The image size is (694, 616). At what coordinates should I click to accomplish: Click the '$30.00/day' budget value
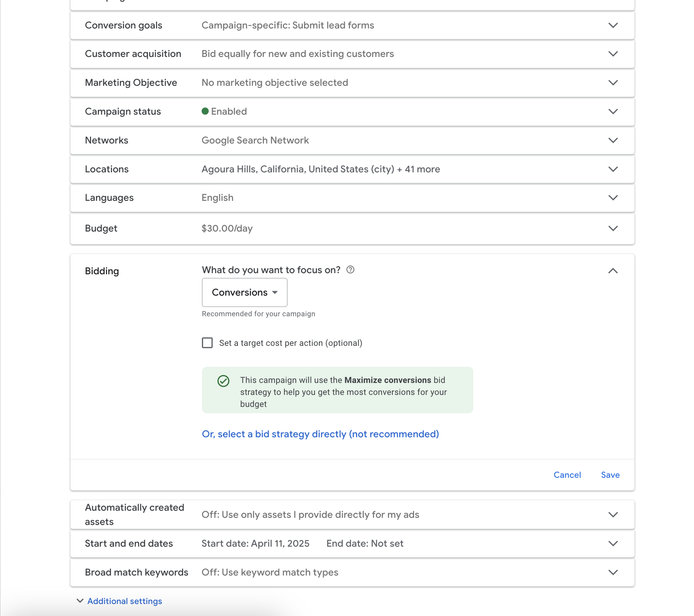[x=227, y=228]
